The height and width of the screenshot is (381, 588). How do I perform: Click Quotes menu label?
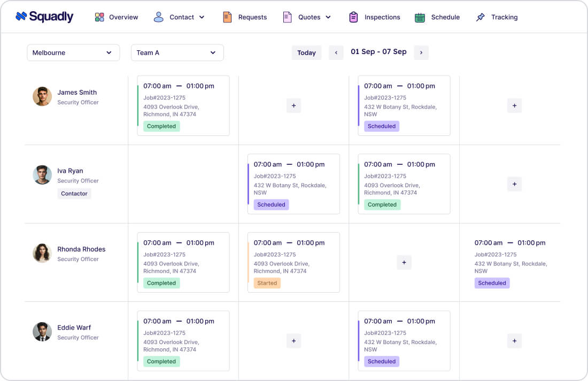coord(310,17)
